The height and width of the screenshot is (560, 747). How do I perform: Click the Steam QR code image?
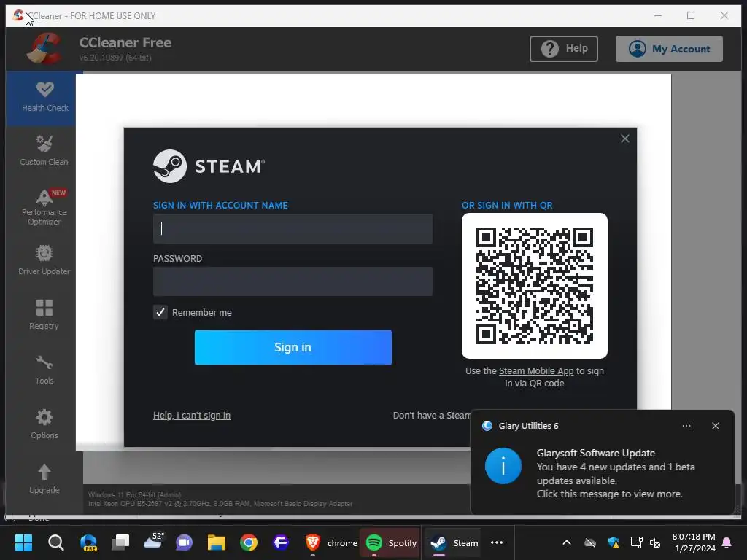tap(535, 286)
